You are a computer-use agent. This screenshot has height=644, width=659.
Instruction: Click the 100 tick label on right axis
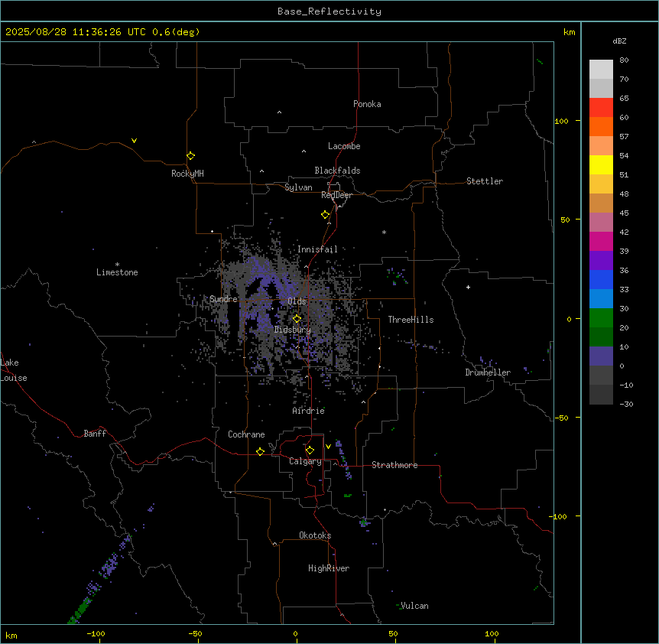561,121
